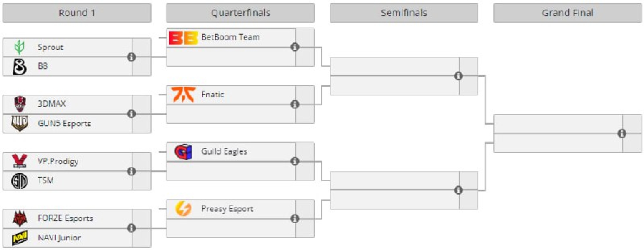Click the Guild Eagles logo
This screenshot has width=644, height=250.
(183, 152)
